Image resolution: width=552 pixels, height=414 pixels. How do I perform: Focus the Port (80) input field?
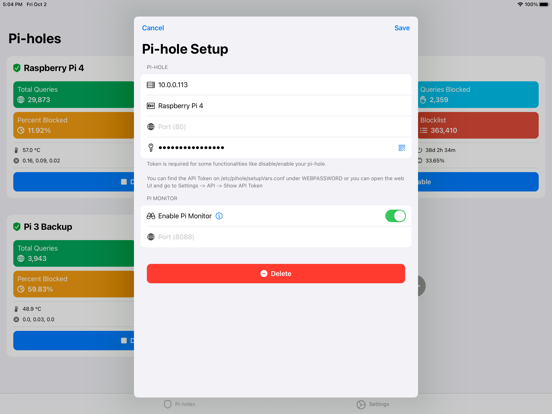click(x=276, y=127)
